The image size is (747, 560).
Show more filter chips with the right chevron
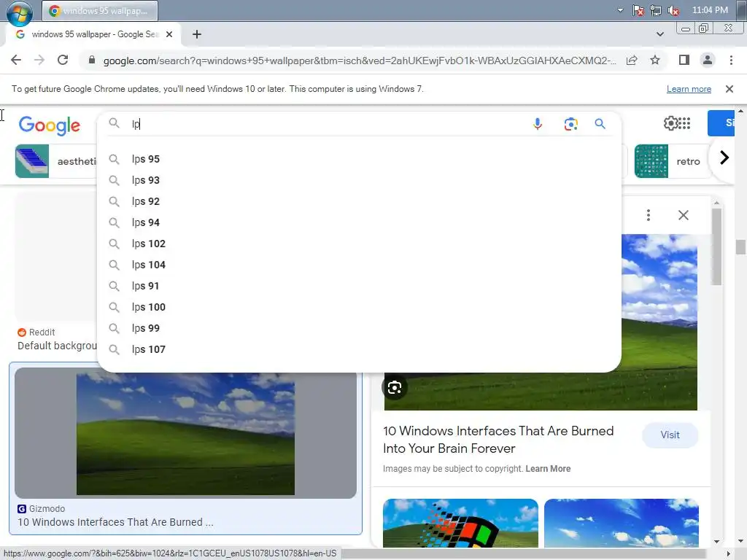click(724, 157)
